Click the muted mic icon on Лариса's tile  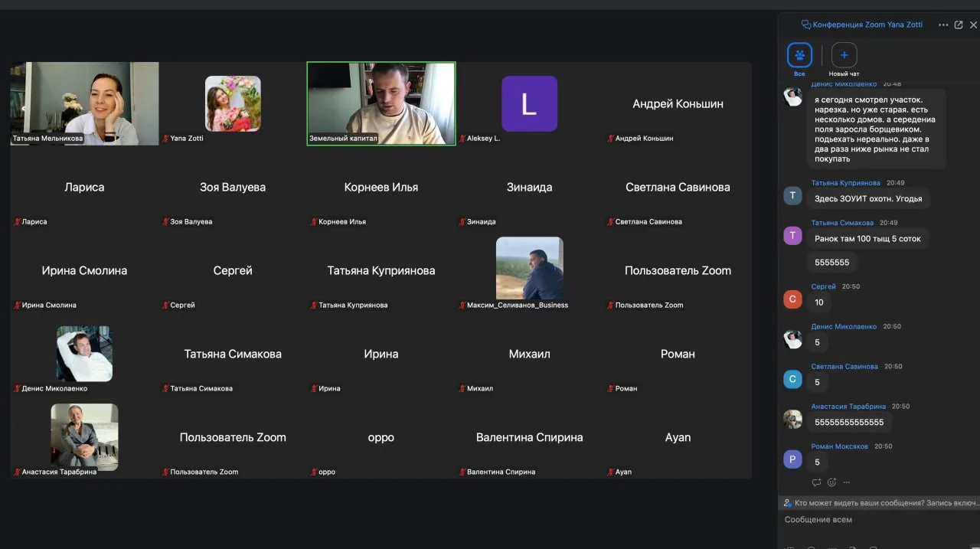(17, 222)
